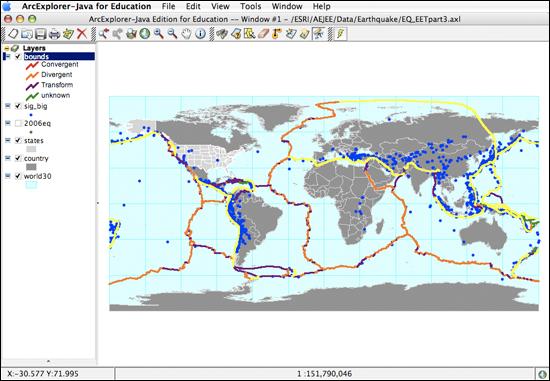
Task: Select the Identify info tool
Action: click(x=200, y=34)
